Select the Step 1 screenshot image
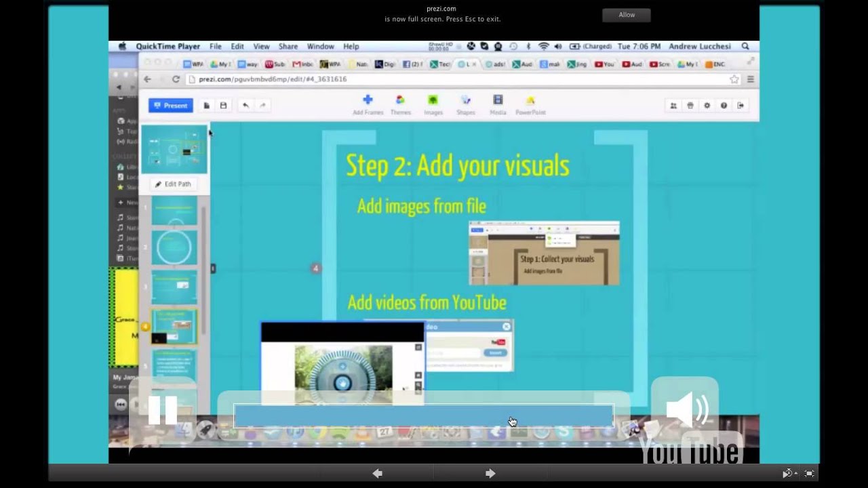868x488 pixels. pos(544,253)
